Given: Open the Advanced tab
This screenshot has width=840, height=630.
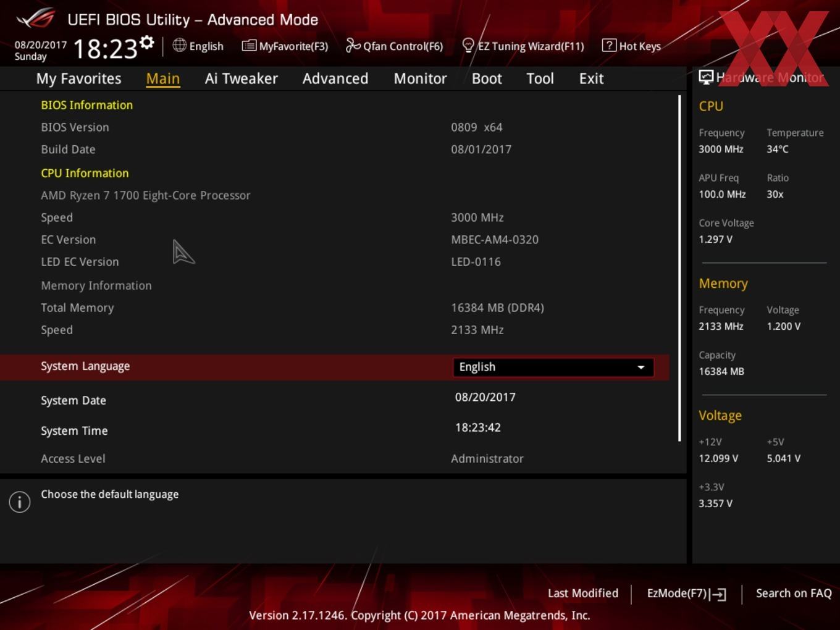Looking at the screenshot, I should click(x=335, y=78).
